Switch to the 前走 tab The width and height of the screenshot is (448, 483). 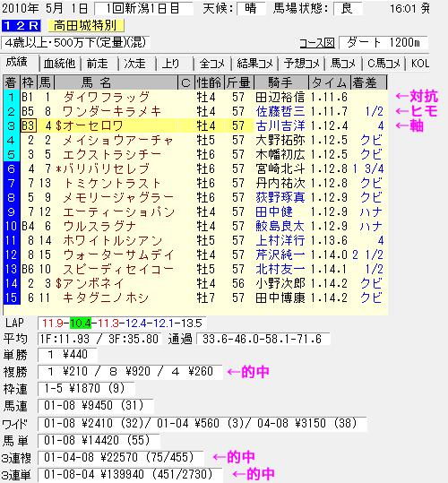98,64
